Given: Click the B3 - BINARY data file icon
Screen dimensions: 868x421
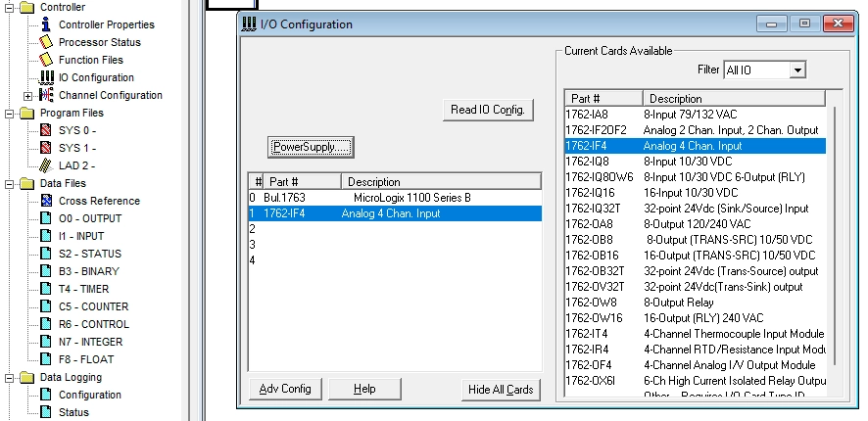Looking at the screenshot, I should [46, 271].
